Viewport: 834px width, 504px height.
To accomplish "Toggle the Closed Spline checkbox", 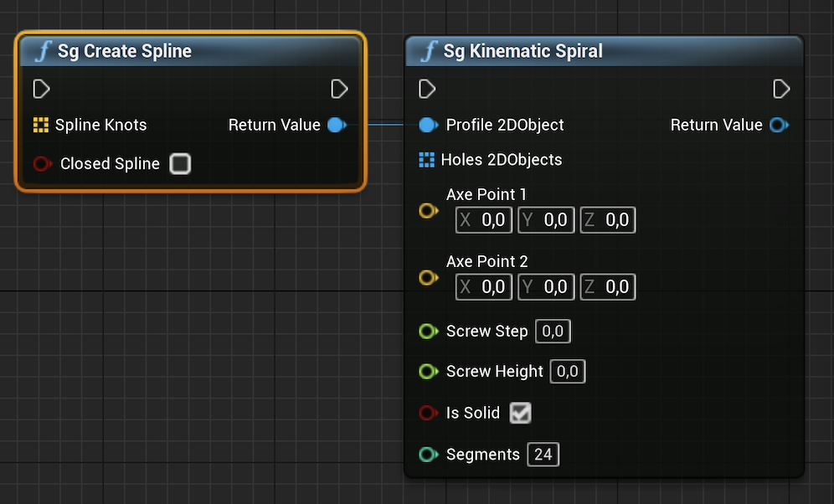I will coord(180,164).
